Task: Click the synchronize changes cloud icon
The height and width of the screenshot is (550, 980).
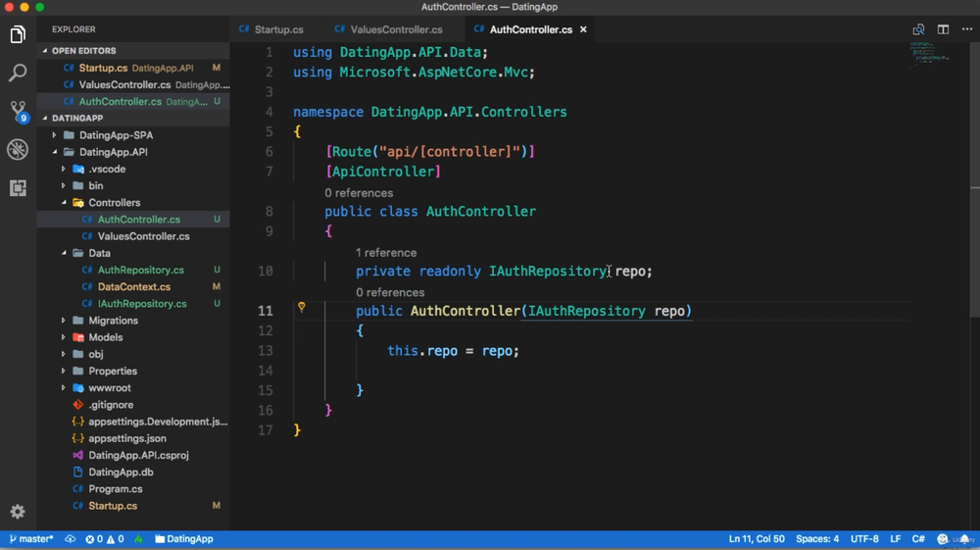Action: (70, 539)
